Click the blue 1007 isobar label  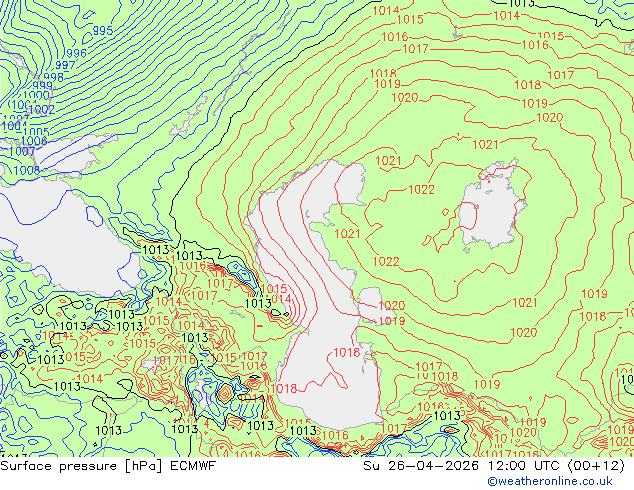pos(22,152)
